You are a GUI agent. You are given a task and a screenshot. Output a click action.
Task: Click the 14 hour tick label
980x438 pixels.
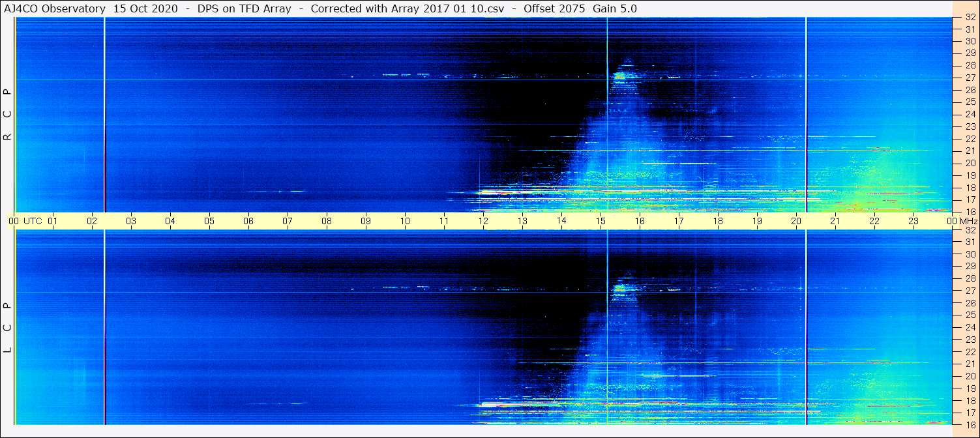[561, 221]
